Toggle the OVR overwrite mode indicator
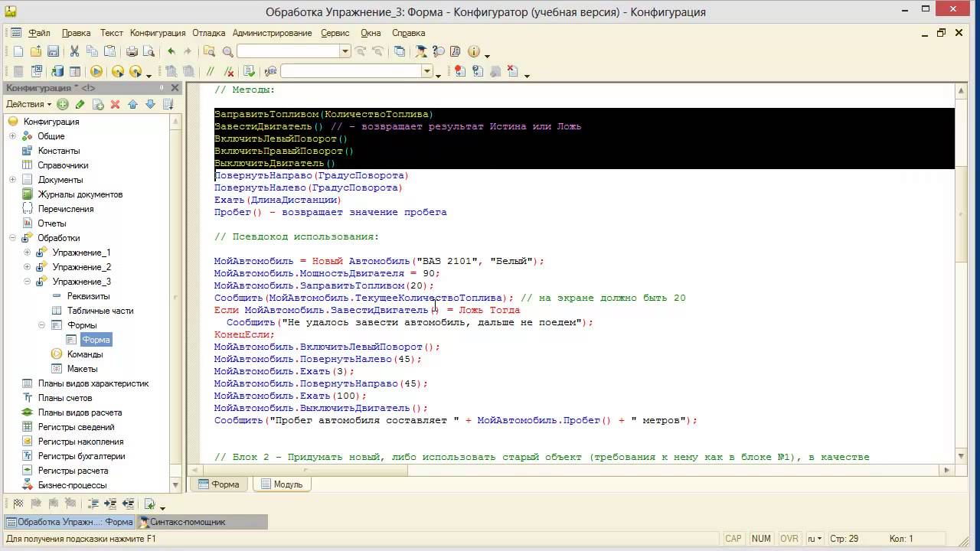The width and height of the screenshot is (980, 551). [x=789, y=539]
